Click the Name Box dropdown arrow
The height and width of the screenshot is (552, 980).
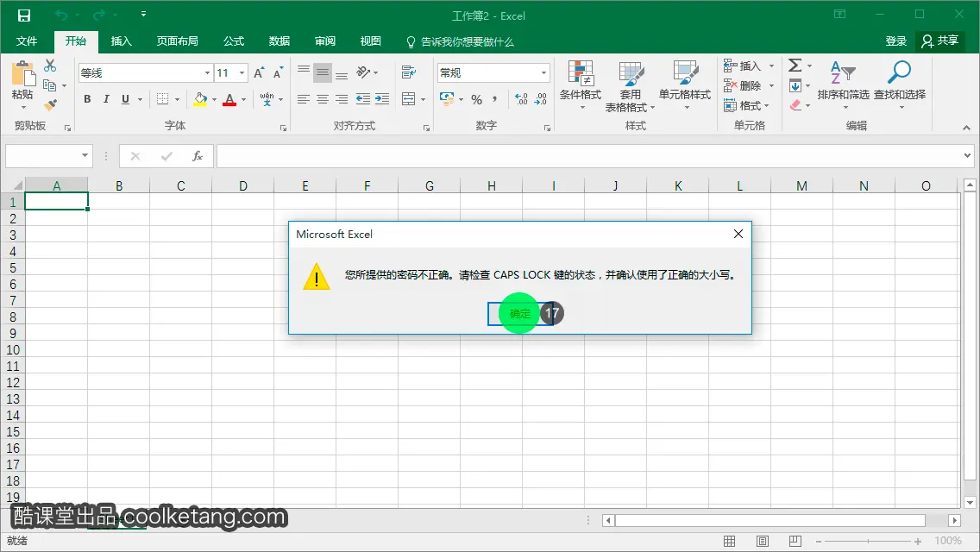click(85, 155)
